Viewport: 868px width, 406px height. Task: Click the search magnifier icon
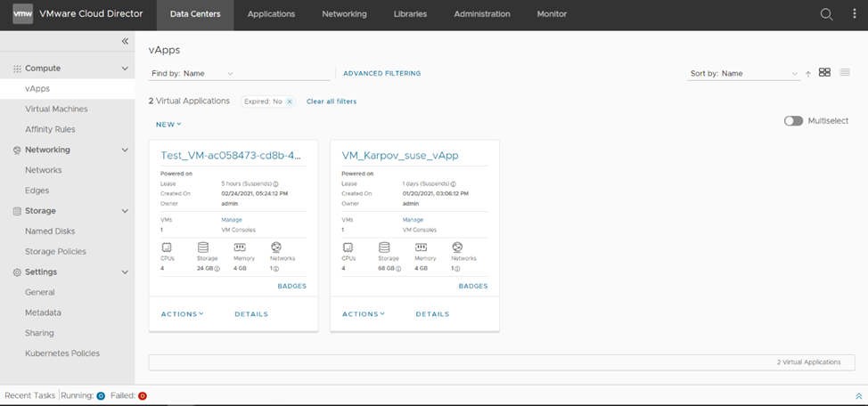(x=826, y=14)
